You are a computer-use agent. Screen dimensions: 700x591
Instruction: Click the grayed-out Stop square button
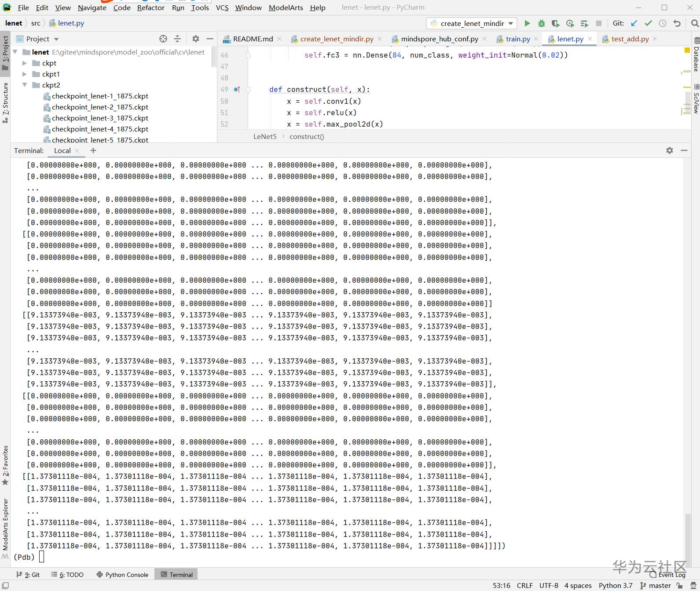tap(599, 23)
